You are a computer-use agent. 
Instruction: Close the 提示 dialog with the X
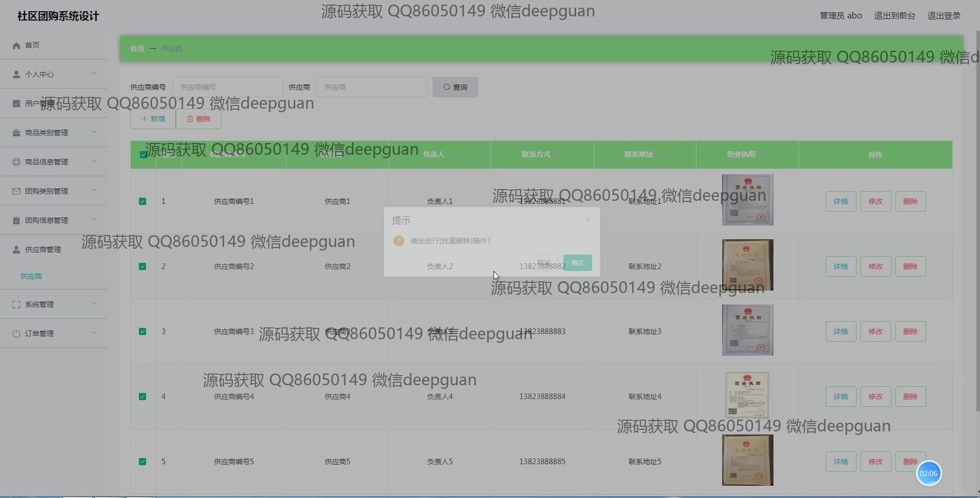[x=588, y=219]
